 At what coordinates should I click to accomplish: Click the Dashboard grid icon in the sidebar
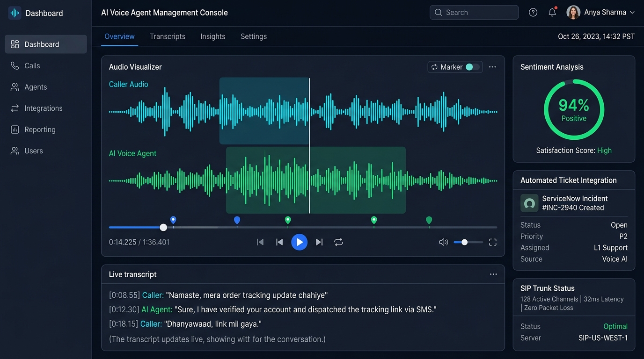point(15,44)
